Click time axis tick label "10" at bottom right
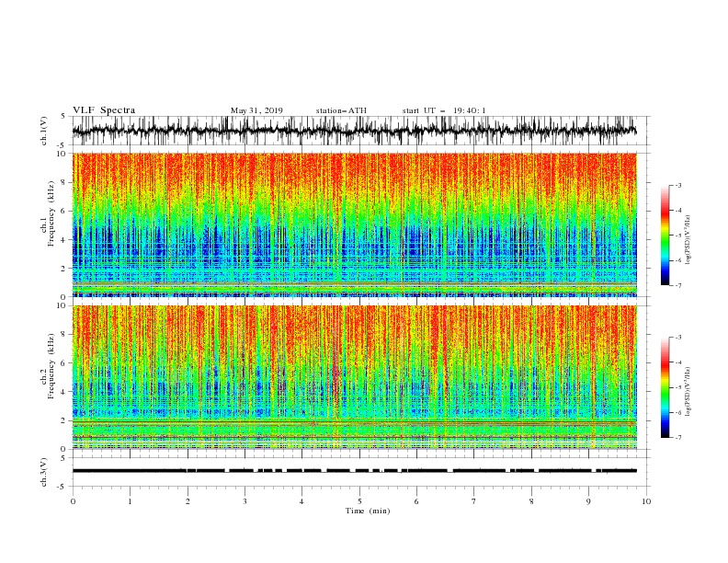This screenshot has width=728, height=563. click(x=646, y=501)
